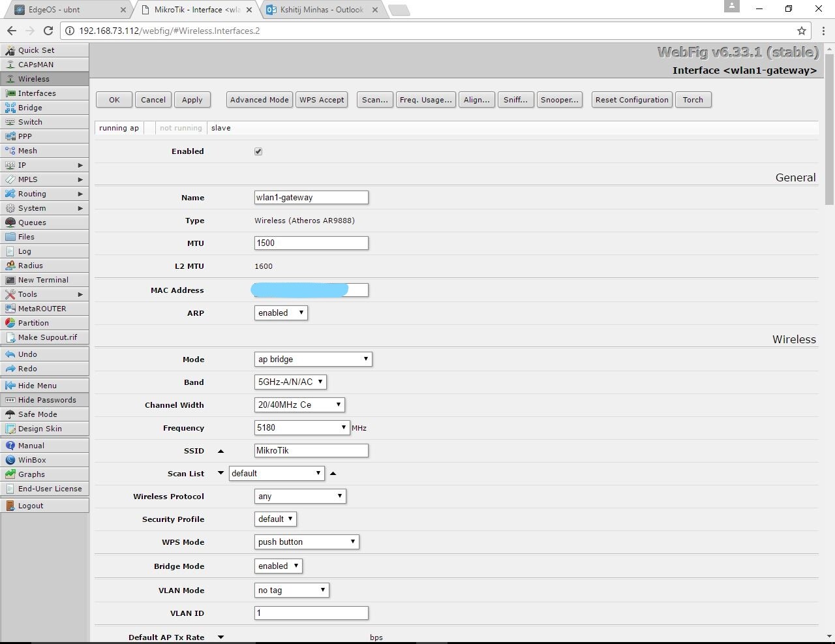
Task: Click Make Supout.rif in the sidebar
Action: tap(44, 337)
